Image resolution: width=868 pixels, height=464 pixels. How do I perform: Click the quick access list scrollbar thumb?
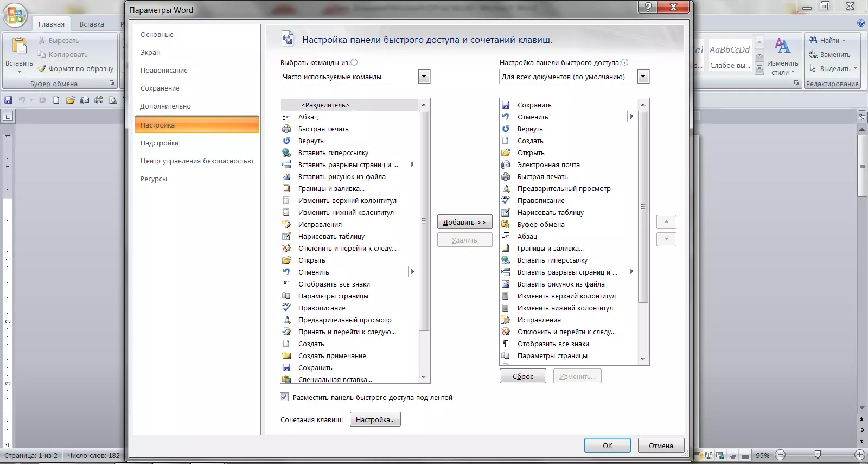point(643,207)
